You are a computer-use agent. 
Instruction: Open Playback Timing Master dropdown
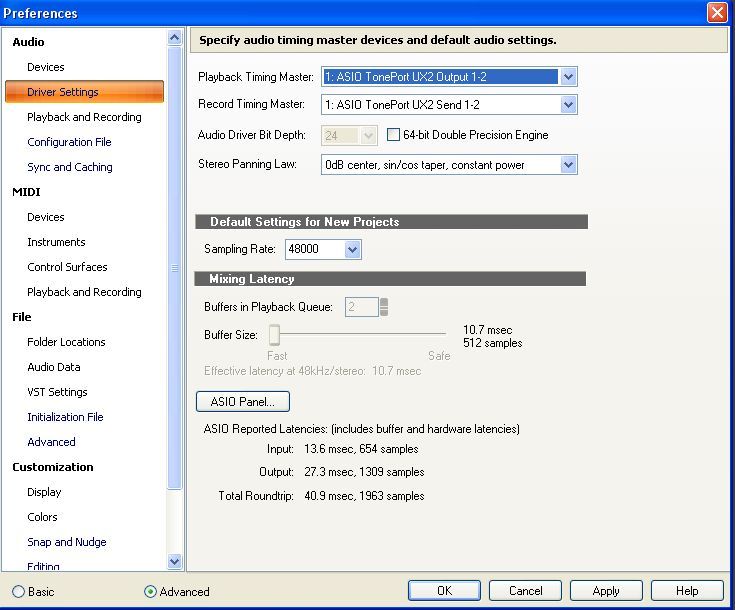coord(568,77)
